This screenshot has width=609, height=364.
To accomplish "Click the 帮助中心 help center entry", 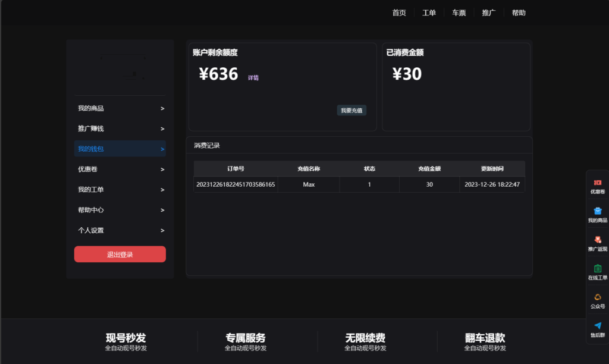I will pos(120,210).
